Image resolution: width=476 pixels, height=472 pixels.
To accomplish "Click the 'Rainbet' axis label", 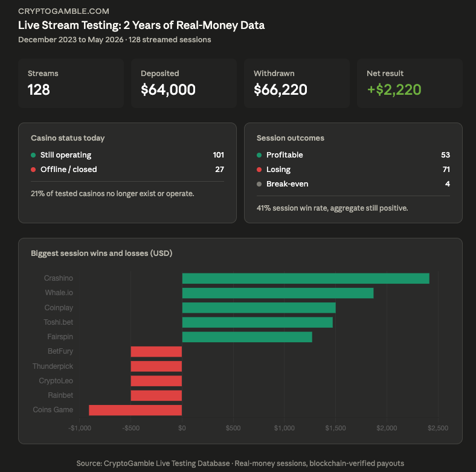I will (x=60, y=395).
